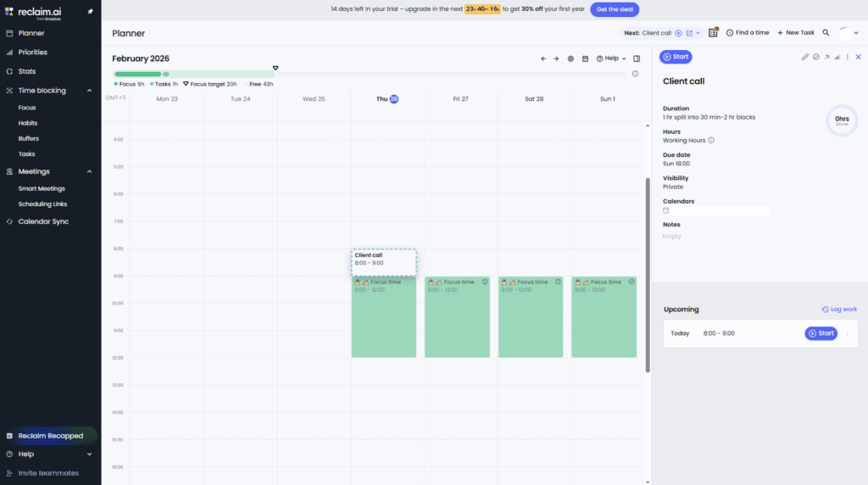Open the Reclaim Recapped banner
The height and width of the screenshot is (485, 868).
(x=50, y=436)
